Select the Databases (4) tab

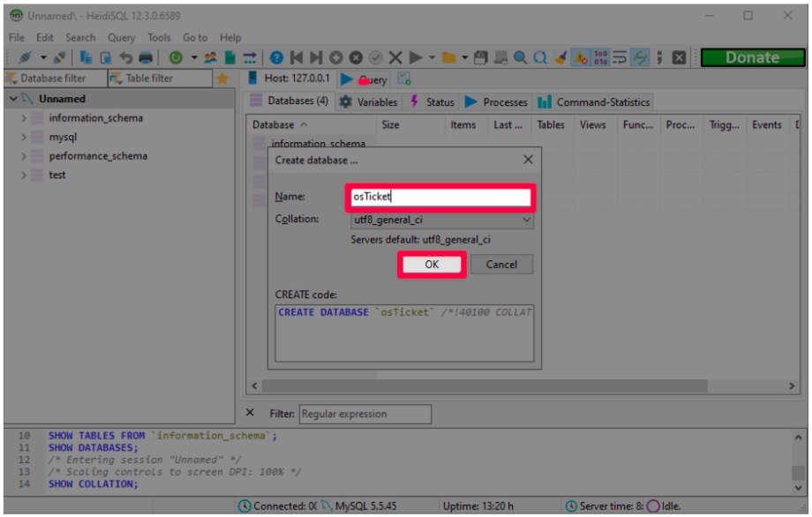[289, 101]
